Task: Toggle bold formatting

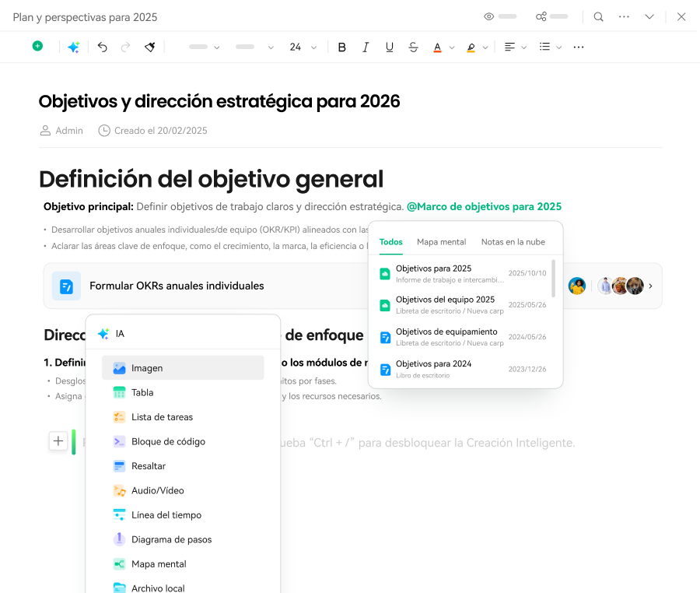Action: coord(341,47)
